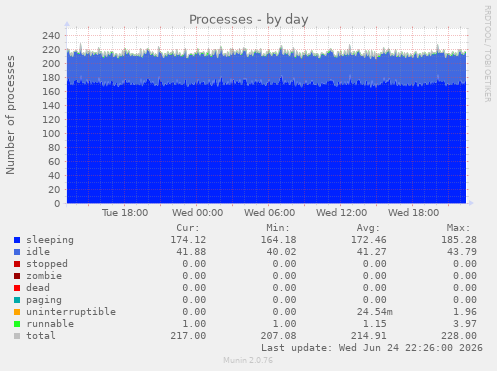The height and width of the screenshot is (371, 497).
Task: Click idle maximum value 43.79
Action: (462, 252)
